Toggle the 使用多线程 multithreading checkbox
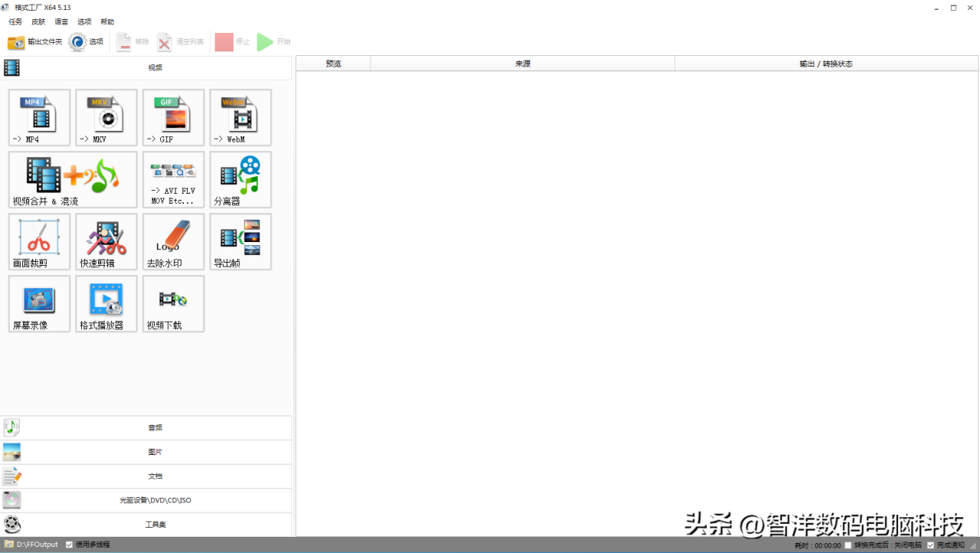 point(70,545)
